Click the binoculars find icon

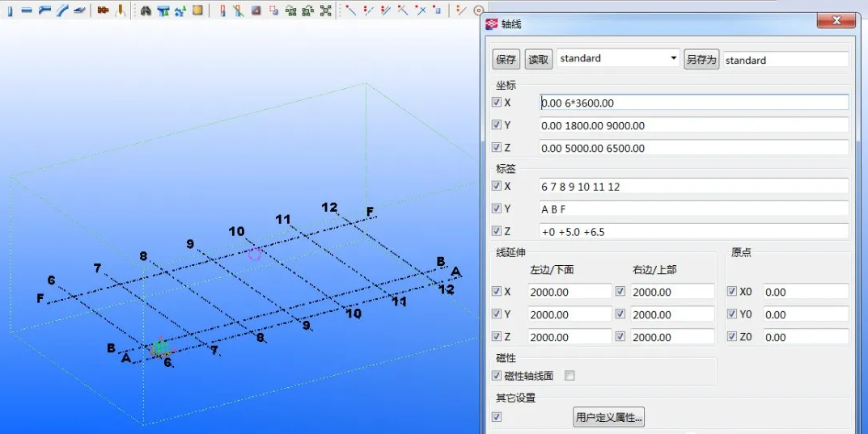pyautogui.click(x=146, y=11)
